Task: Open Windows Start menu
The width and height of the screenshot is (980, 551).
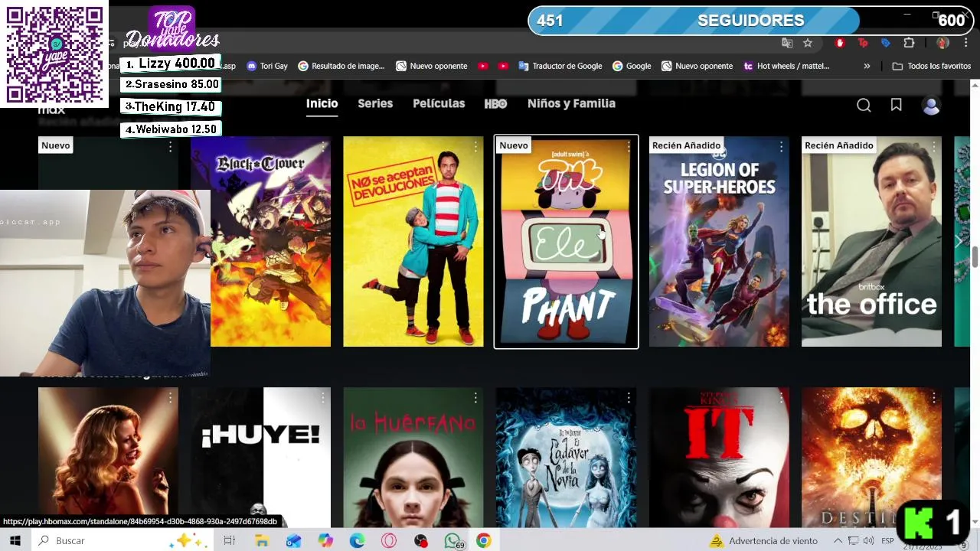Action: point(15,540)
